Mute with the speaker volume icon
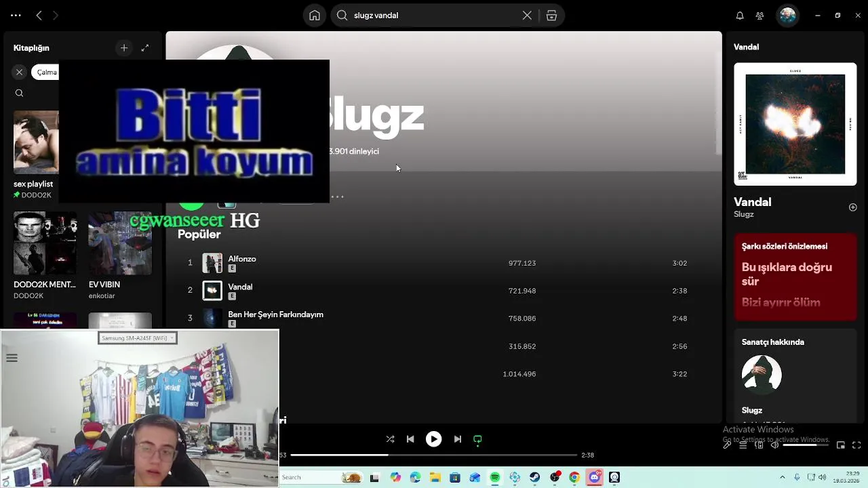Screen dimensions: 868x488 (x=774, y=445)
